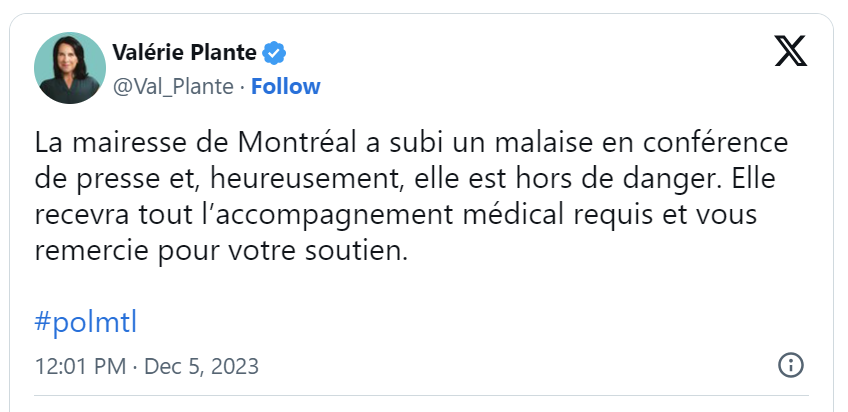Click the @Val_Plante handle
The image size is (848, 412).
(x=173, y=87)
